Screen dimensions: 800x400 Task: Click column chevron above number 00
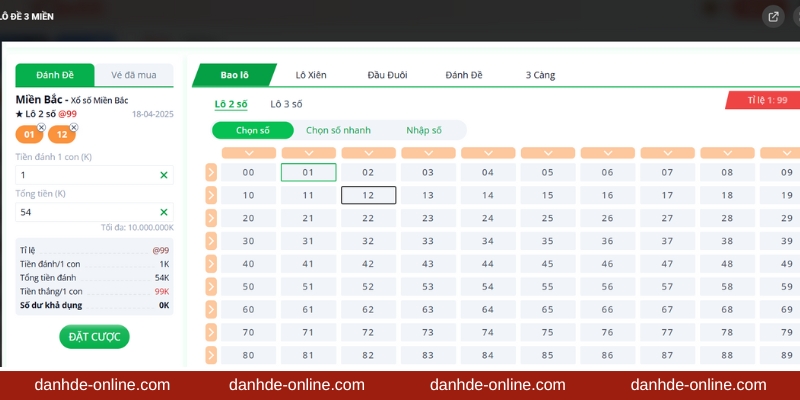click(x=248, y=153)
